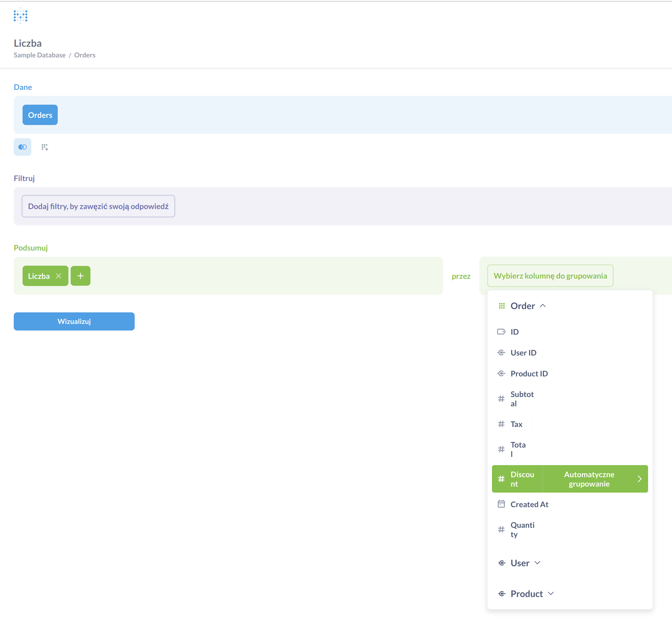Open the Orders breadcrumb link
Image resolution: width=672 pixels, height=622 pixels.
[x=85, y=55]
